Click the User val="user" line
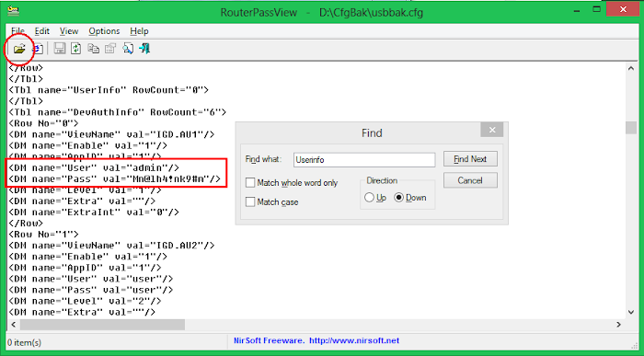This screenshot has width=644, height=356. pos(91,279)
